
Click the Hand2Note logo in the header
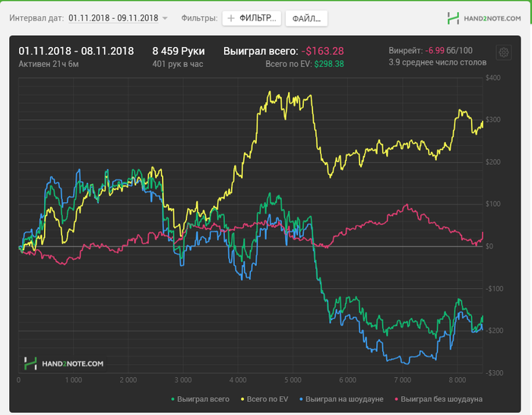pos(484,18)
